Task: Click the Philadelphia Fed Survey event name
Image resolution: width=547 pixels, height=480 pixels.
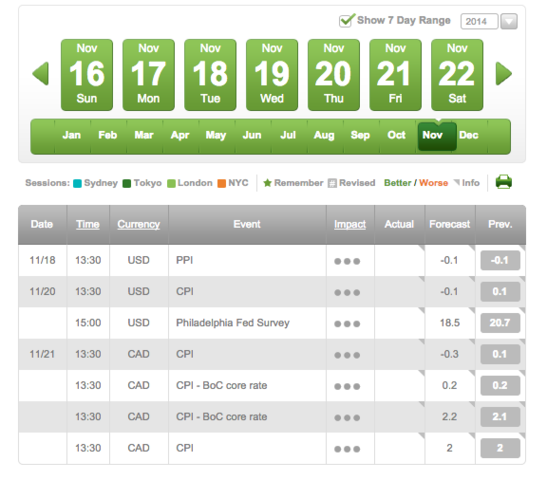Action: point(233,323)
